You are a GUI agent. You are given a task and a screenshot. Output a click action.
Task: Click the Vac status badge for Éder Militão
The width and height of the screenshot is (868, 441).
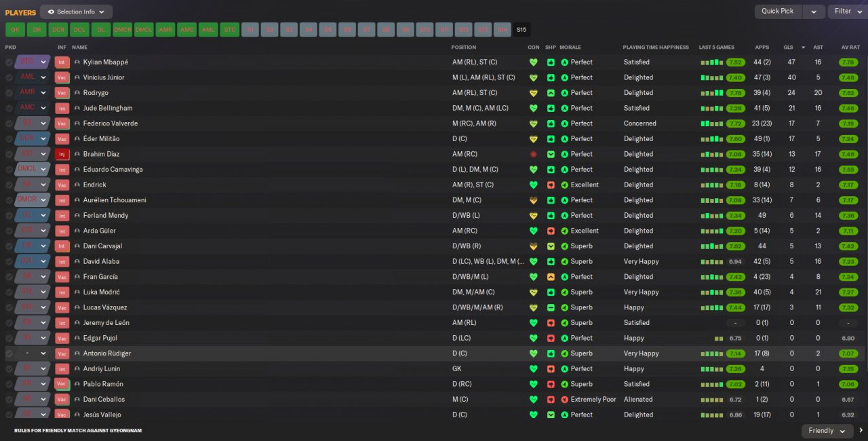click(62, 138)
